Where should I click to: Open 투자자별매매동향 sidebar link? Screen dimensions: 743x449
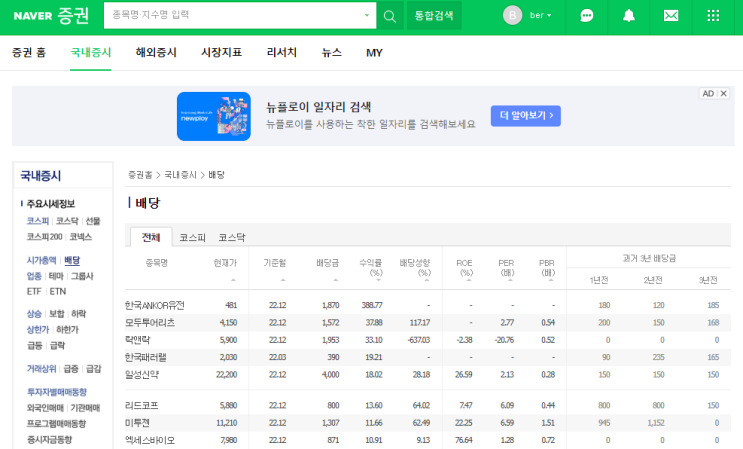pyautogui.click(x=57, y=392)
